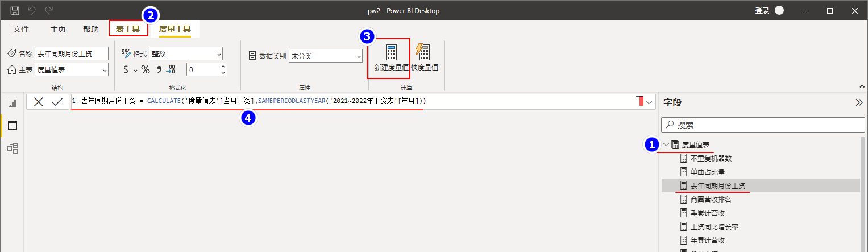Click 登录 sign-in link

[x=762, y=10]
